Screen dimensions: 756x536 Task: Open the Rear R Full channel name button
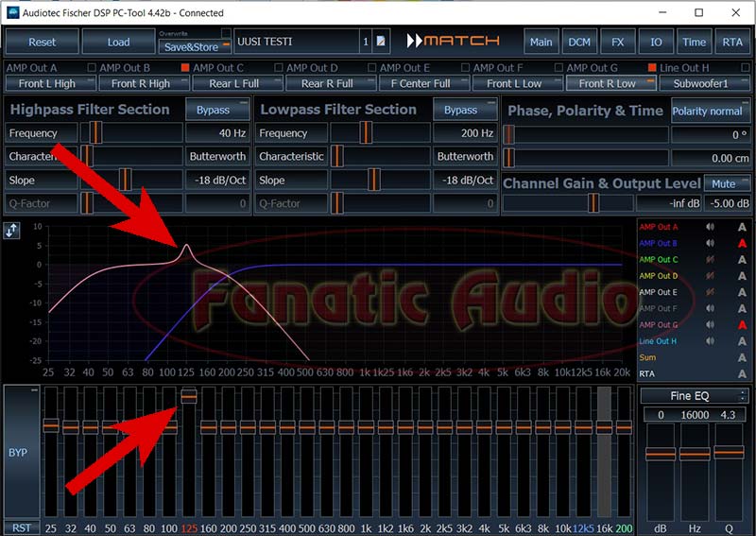(x=331, y=83)
